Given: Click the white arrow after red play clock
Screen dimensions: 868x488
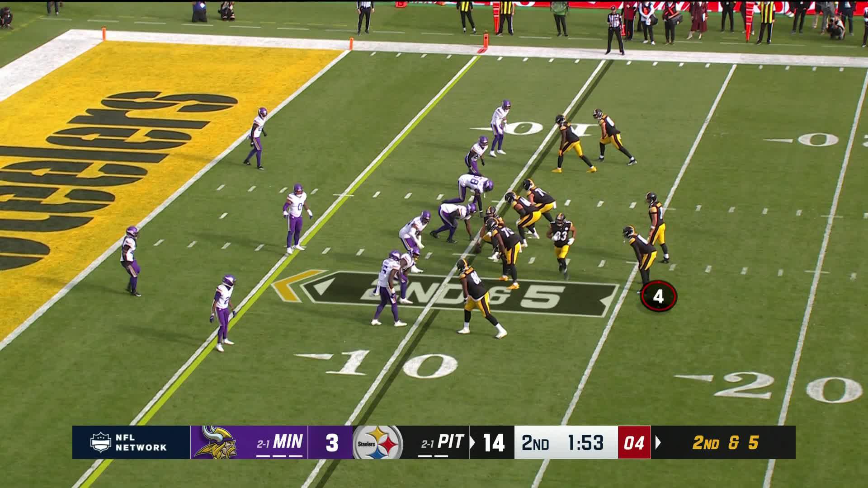Looking at the screenshot, I should click(x=658, y=442).
